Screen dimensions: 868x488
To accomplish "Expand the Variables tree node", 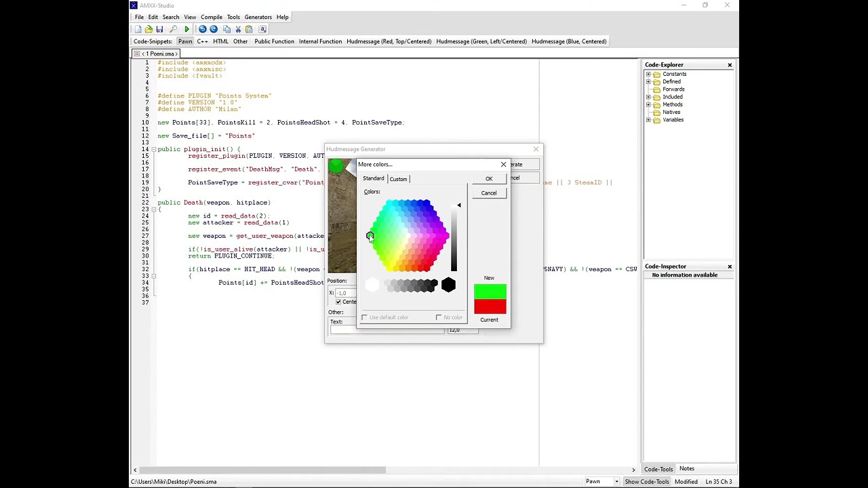I will [648, 120].
